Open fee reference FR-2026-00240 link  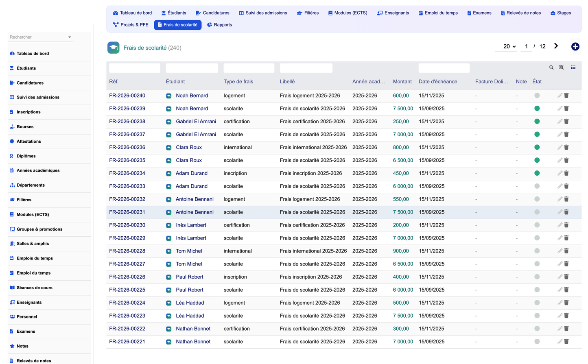tap(127, 96)
